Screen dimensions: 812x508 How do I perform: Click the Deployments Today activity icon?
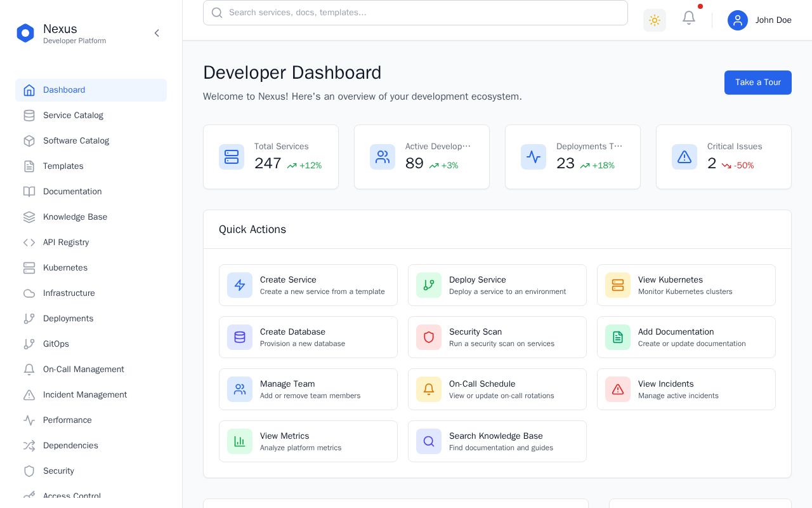pyautogui.click(x=534, y=157)
